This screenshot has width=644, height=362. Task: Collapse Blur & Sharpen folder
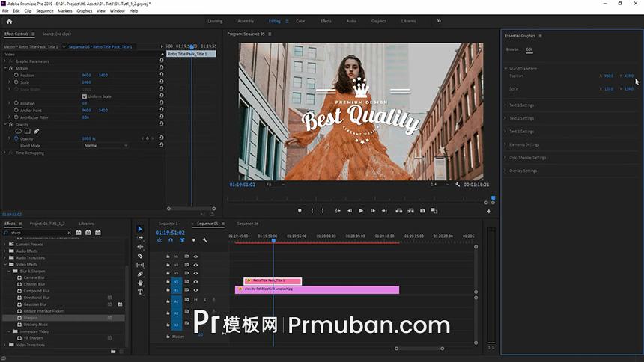(9, 271)
